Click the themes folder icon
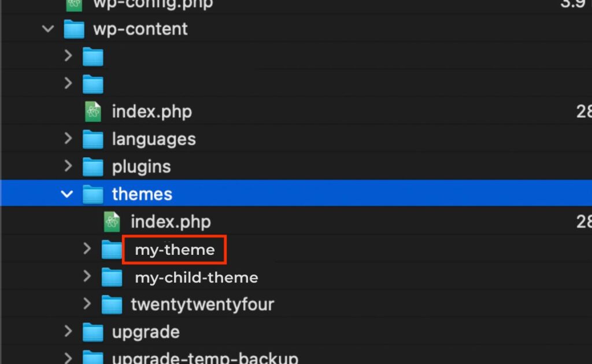 (92, 194)
